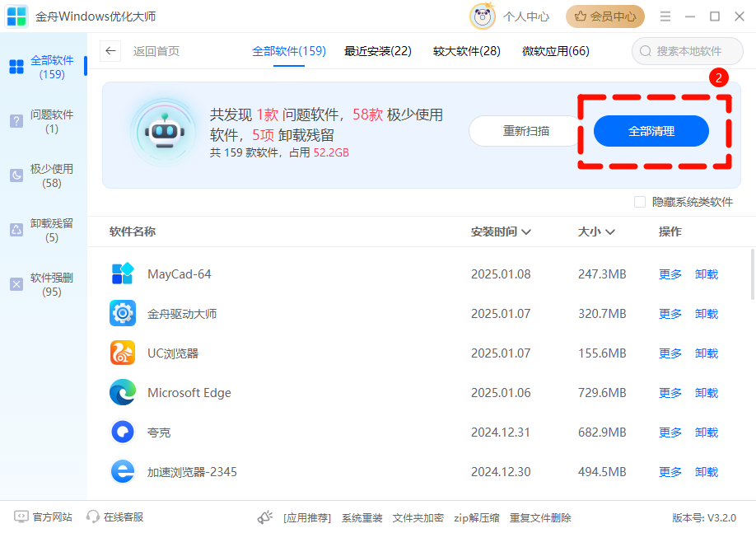Open 系统重装 link in footer
The width and height of the screenshot is (756, 533).
pyautogui.click(x=362, y=517)
